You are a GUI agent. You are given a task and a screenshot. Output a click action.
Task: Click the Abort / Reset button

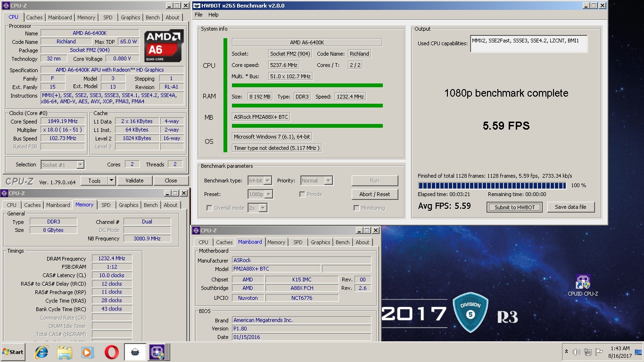(x=375, y=194)
